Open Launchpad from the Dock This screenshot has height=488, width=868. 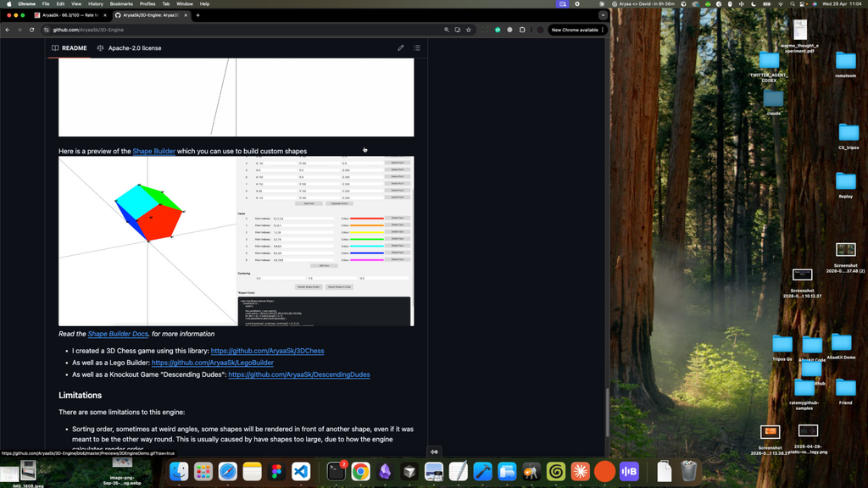tap(203, 471)
